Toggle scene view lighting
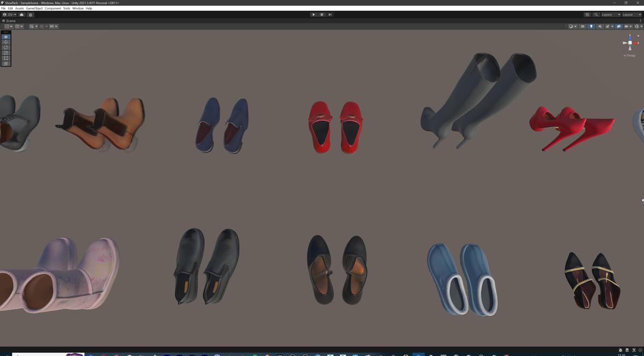This screenshot has height=356, width=644. [592, 26]
